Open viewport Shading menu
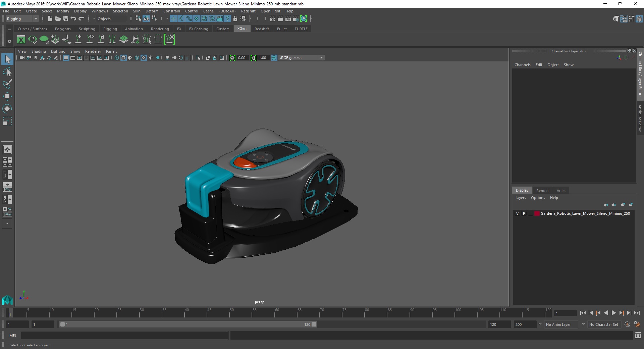644x349 pixels. [39, 51]
